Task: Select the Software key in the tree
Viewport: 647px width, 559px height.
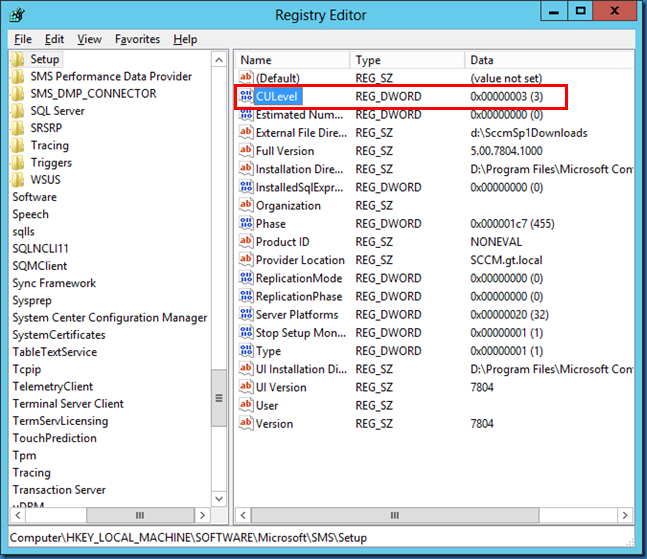Action: pos(35,197)
